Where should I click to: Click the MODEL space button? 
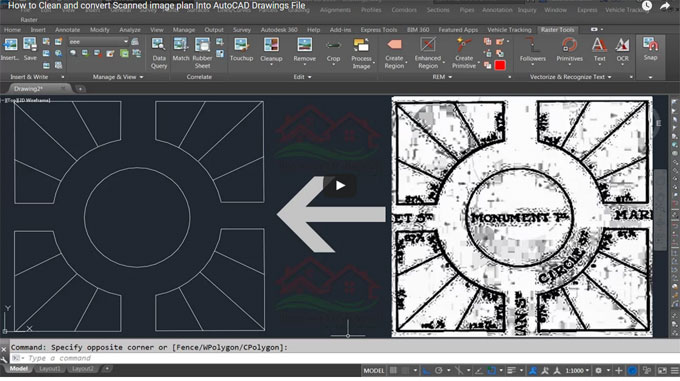tap(373, 371)
